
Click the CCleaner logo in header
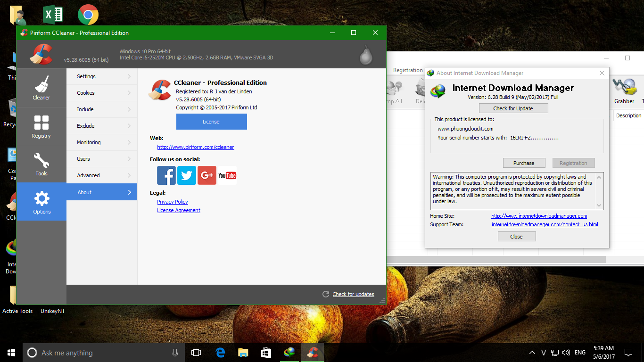(x=41, y=54)
